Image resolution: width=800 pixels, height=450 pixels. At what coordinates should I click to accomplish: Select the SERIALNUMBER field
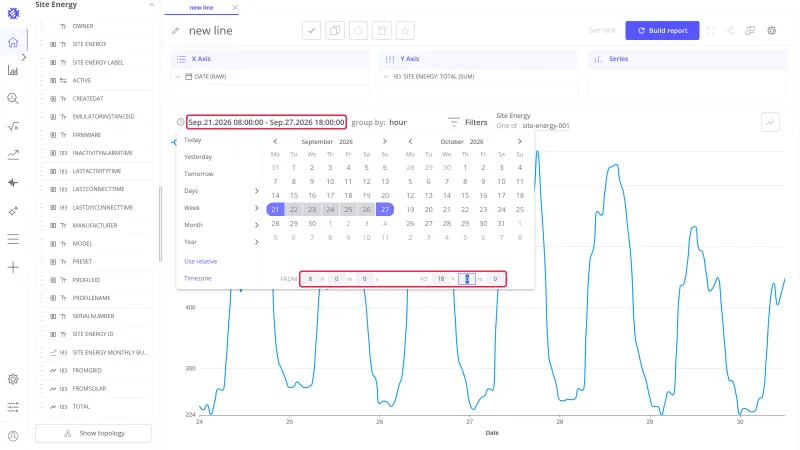click(x=93, y=316)
